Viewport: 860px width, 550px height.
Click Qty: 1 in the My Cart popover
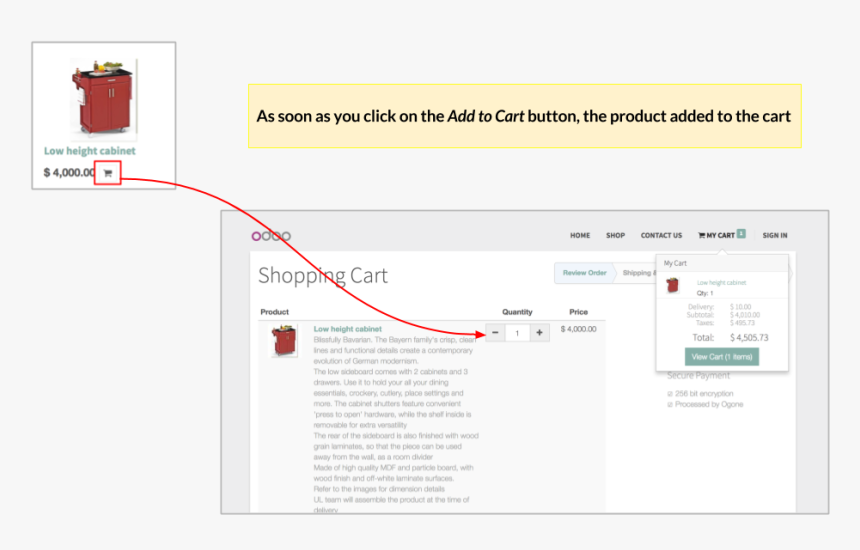[705, 293]
